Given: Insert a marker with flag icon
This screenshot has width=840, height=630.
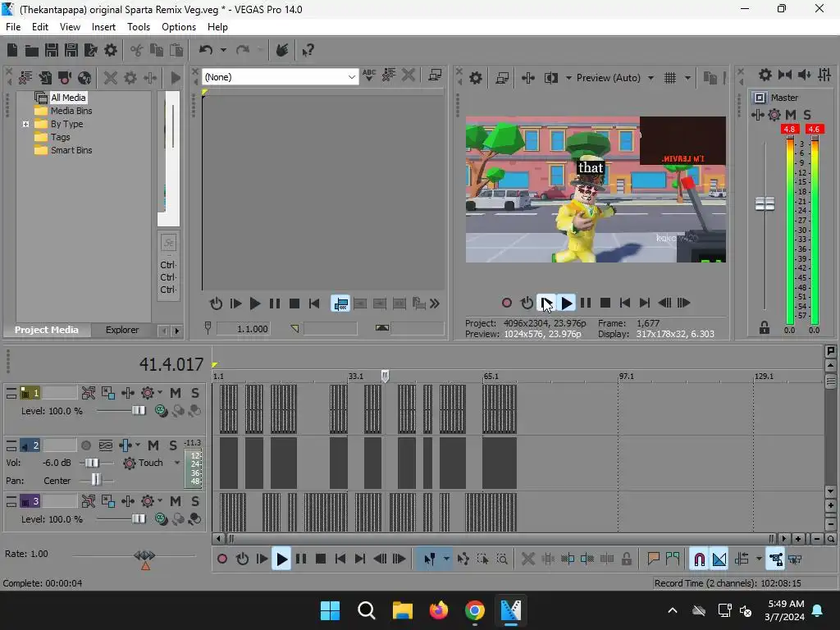Looking at the screenshot, I should point(653,559).
